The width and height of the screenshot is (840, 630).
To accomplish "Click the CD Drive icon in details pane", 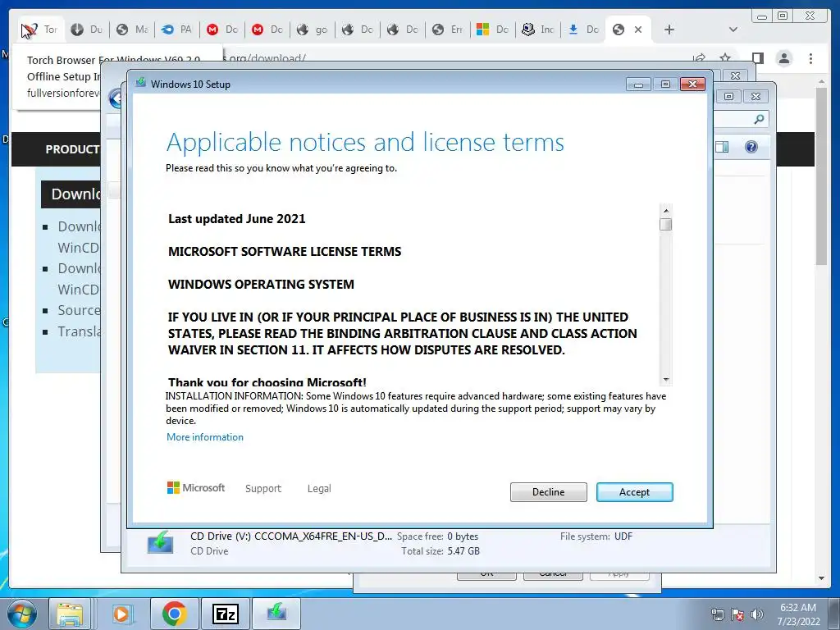I will pos(160,543).
